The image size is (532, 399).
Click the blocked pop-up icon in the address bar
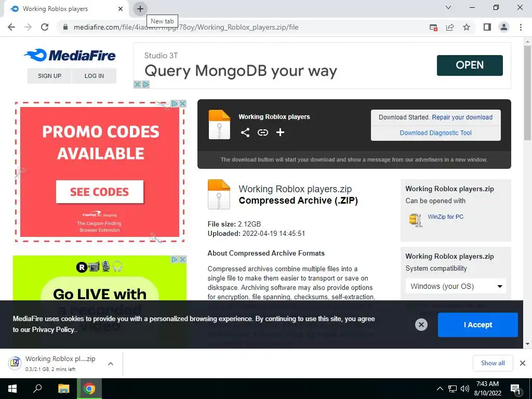click(433, 27)
